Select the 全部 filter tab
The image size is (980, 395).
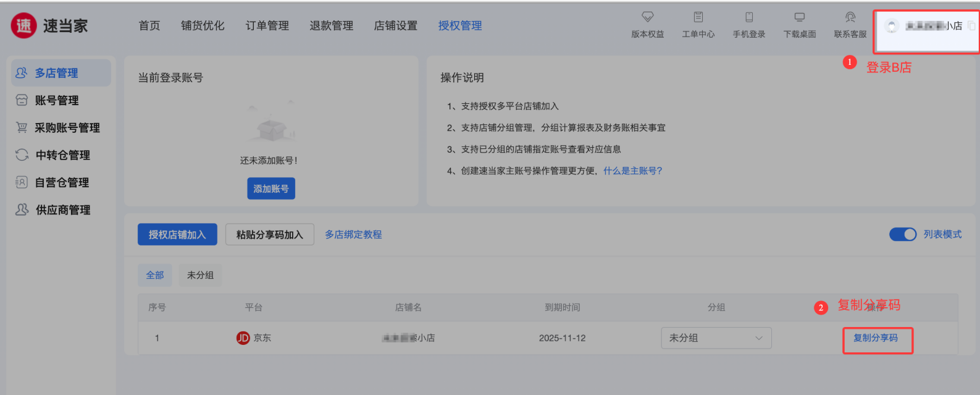tap(155, 275)
